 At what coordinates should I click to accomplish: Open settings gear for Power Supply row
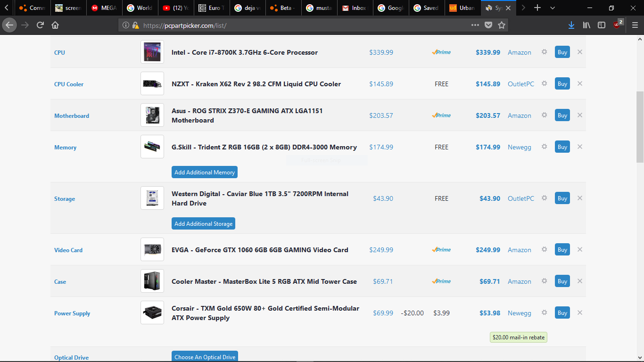point(544,313)
